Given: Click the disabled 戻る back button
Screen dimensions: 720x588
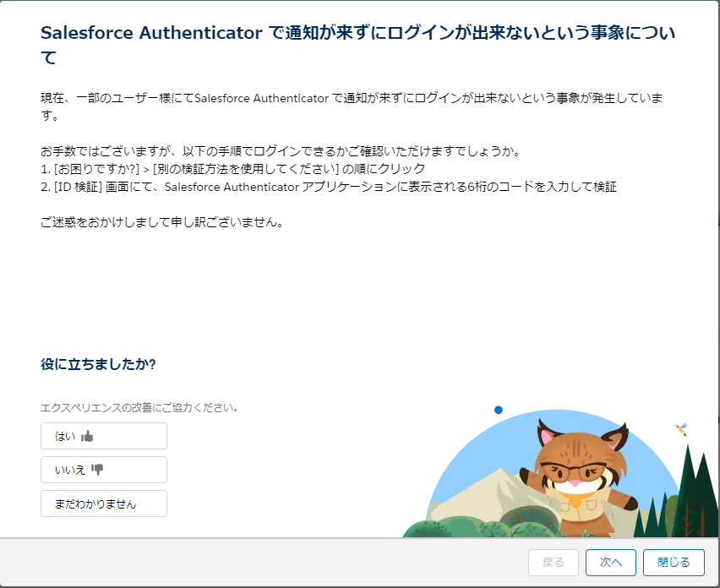Looking at the screenshot, I should (x=554, y=563).
